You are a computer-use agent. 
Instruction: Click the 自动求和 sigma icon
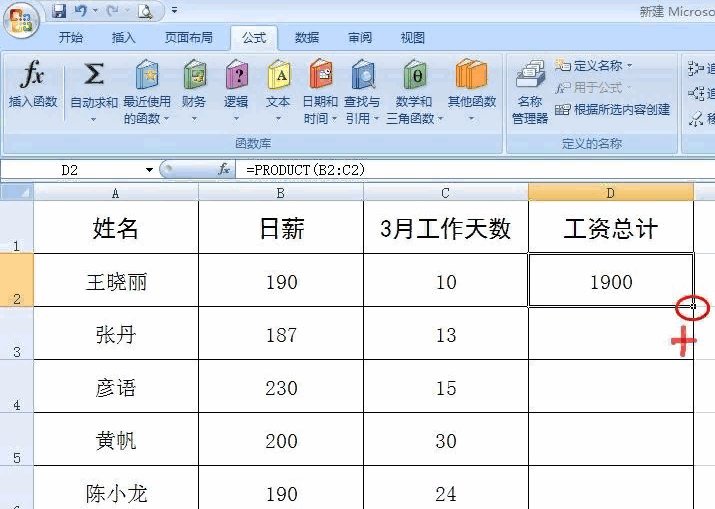93,74
